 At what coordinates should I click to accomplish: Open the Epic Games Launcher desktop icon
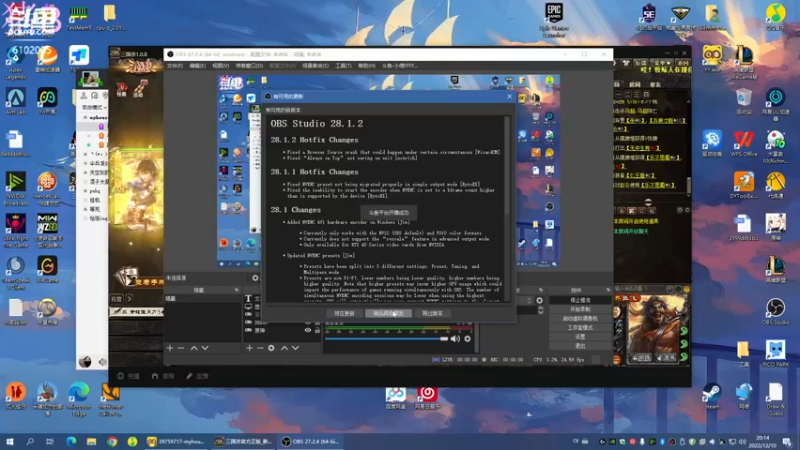click(554, 19)
